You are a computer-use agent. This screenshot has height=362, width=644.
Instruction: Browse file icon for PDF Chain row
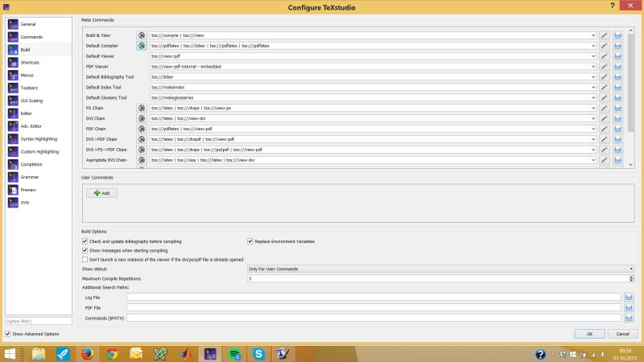point(617,129)
